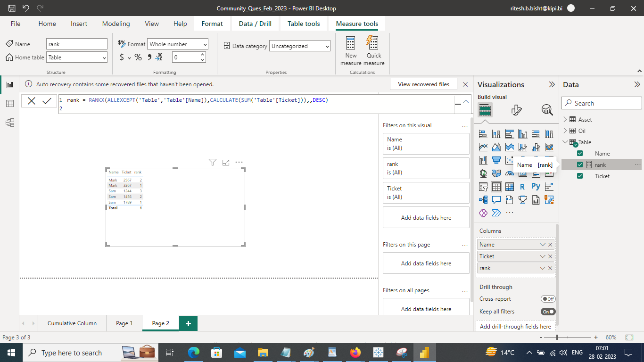Turn on the Cross-report toggle

548,299
